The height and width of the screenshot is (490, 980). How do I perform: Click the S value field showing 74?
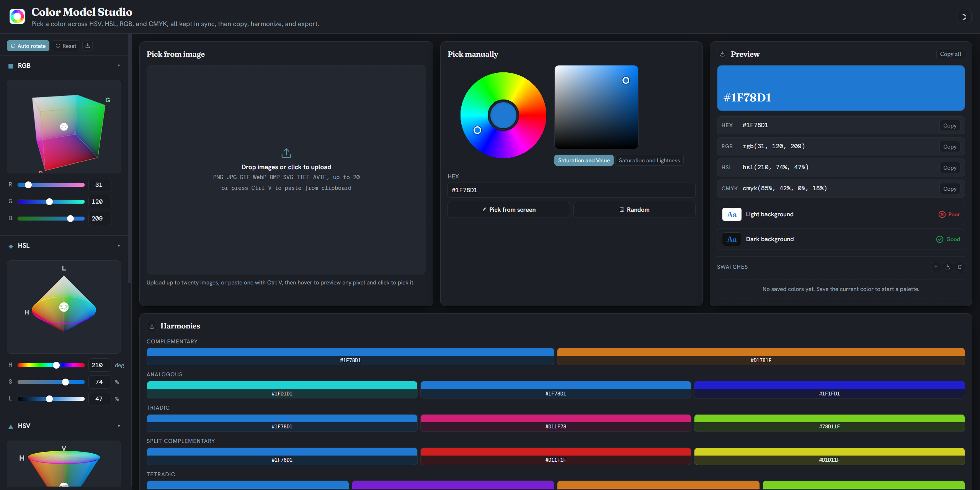[100, 382]
